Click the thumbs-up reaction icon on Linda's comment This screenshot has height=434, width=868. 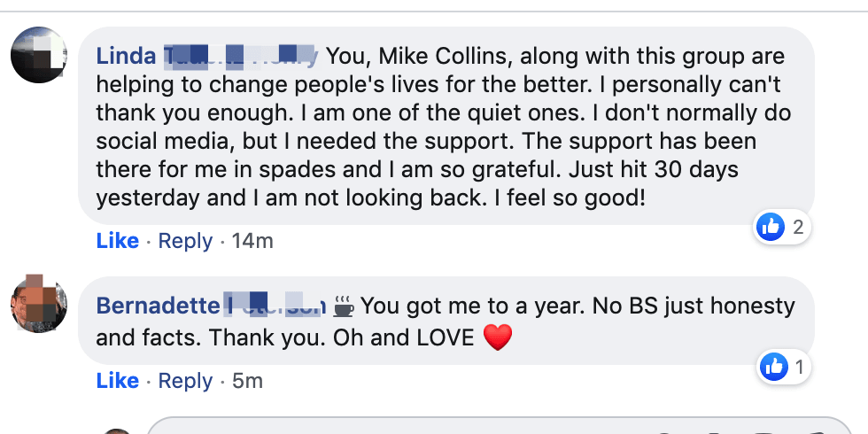771,228
